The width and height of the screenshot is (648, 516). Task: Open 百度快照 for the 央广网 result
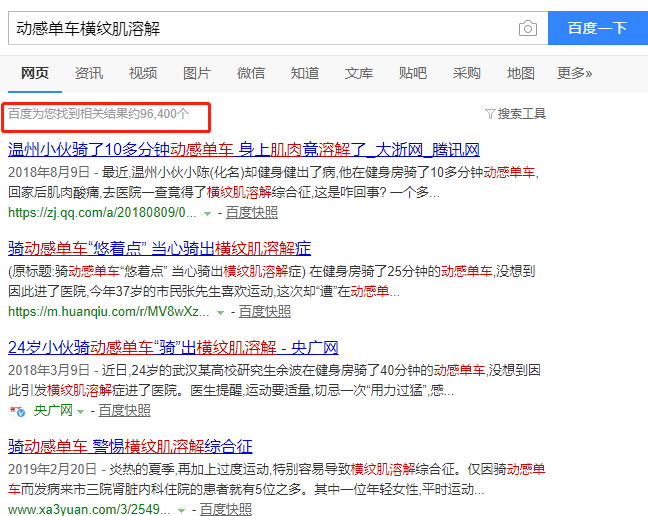pyautogui.click(x=124, y=410)
